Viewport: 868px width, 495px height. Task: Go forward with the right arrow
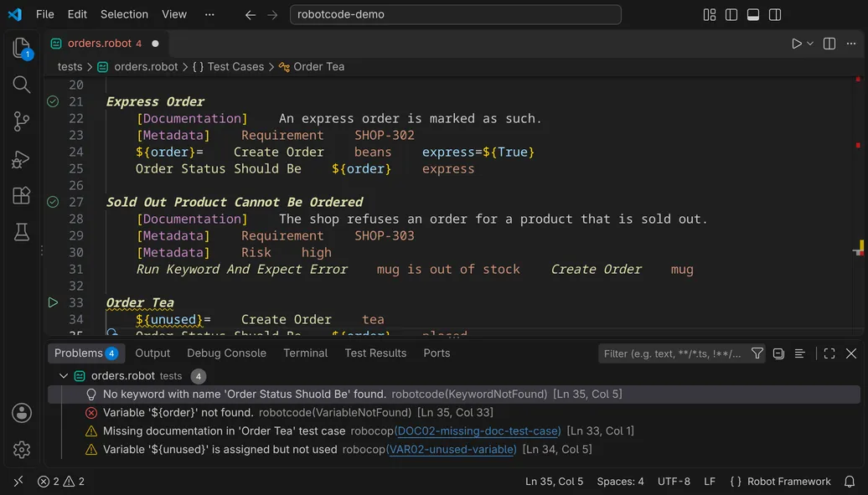(272, 15)
